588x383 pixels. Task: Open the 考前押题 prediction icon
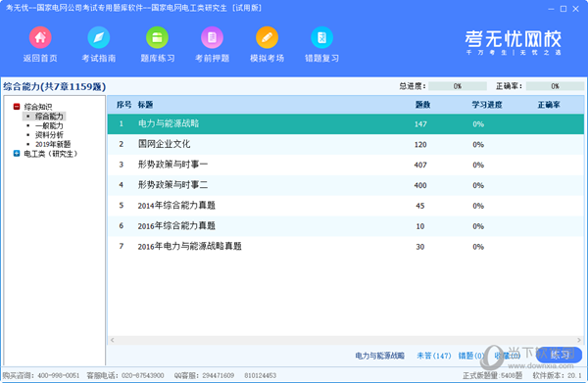point(212,37)
